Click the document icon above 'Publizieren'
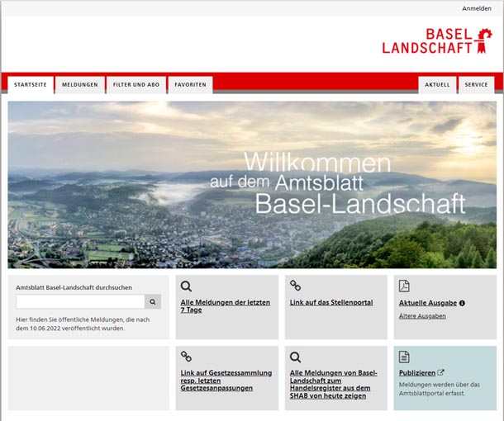This screenshot has height=421, width=504. 404,357
